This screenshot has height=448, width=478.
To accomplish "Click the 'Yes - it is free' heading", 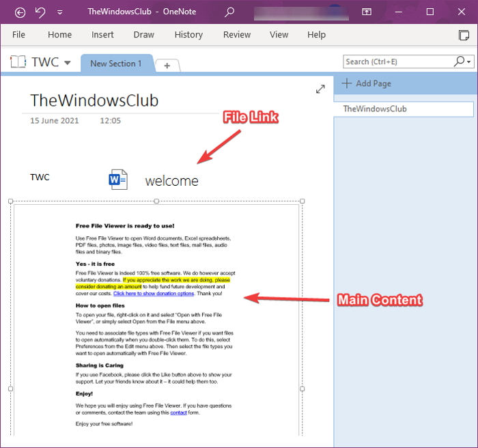I will point(95,264).
